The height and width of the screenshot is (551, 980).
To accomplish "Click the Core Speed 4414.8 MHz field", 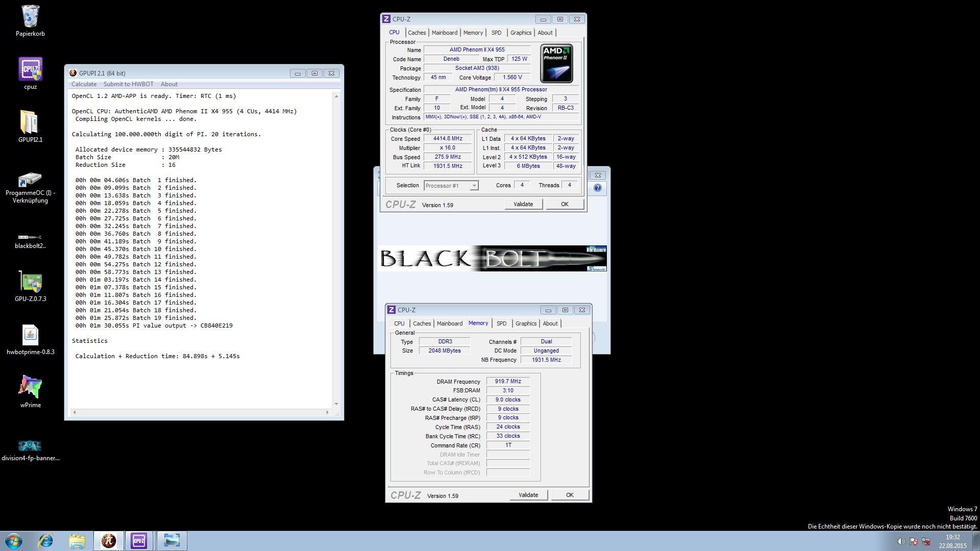I will (448, 139).
